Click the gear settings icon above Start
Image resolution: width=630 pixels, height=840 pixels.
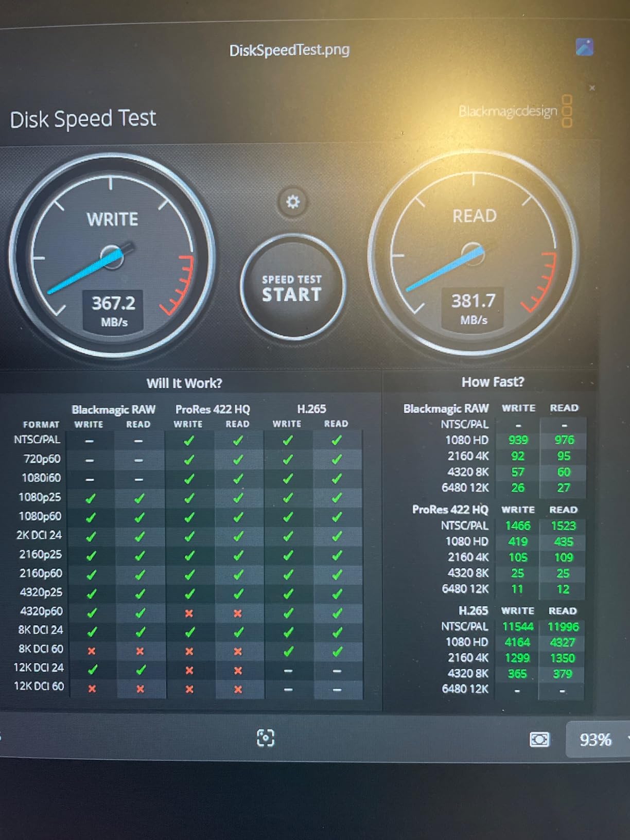point(292,201)
